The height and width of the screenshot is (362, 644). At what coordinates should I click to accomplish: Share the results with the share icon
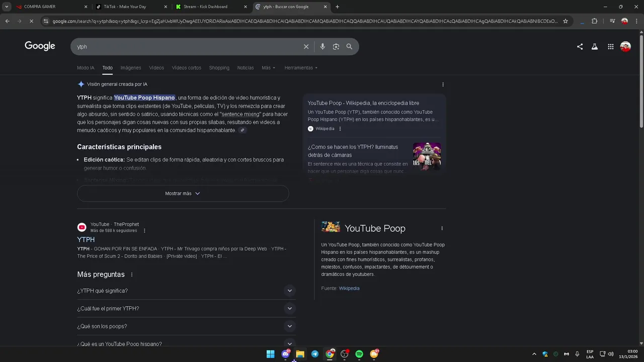[580, 47]
